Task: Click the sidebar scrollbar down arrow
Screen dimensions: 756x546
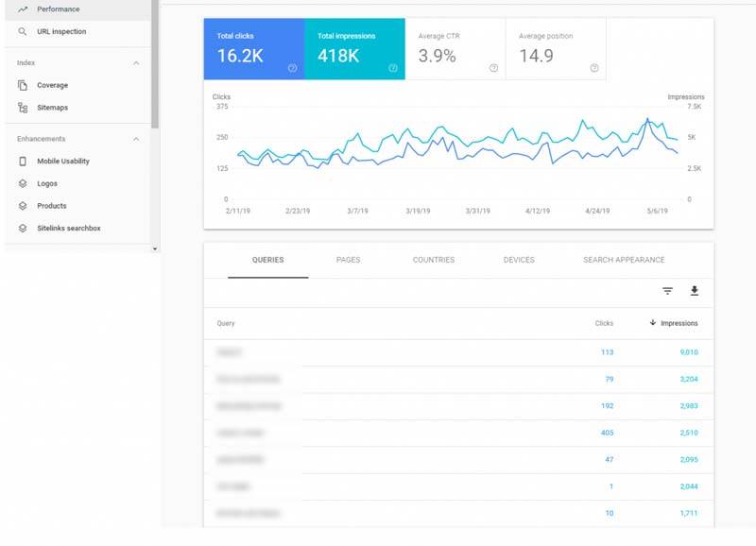Action: click(x=155, y=248)
